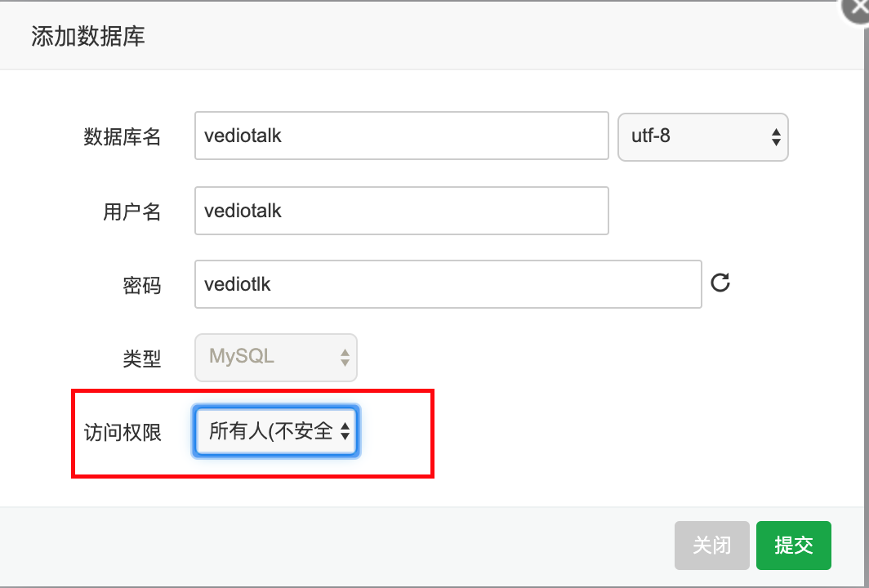Submit the form with 提交 button
The height and width of the screenshot is (588, 869).
click(793, 546)
